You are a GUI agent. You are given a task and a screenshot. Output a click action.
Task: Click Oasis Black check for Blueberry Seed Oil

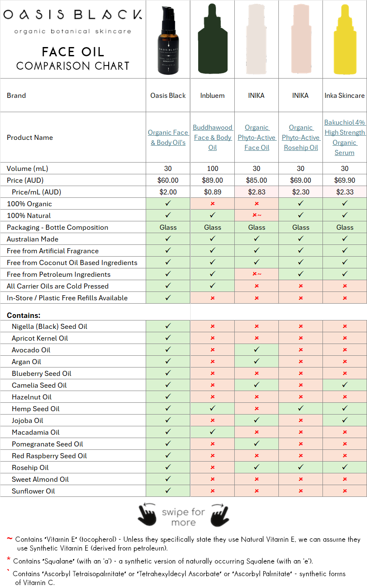coord(168,373)
